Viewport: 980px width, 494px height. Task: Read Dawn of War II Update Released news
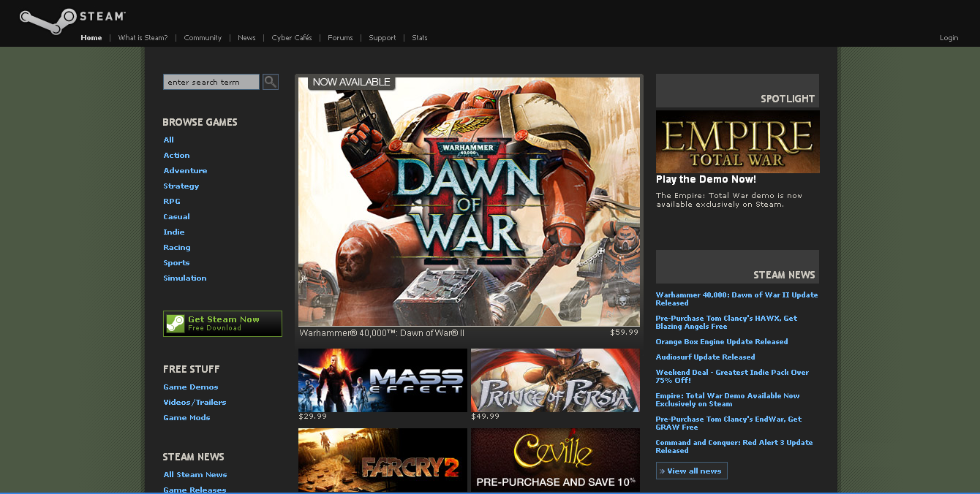pyautogui.click(x=736, y=299)
